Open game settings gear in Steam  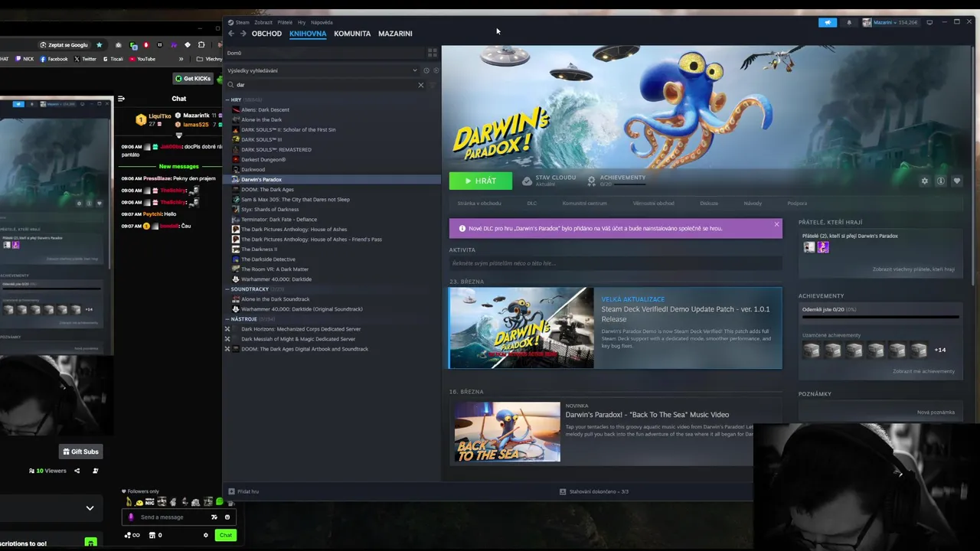point(924,181)
